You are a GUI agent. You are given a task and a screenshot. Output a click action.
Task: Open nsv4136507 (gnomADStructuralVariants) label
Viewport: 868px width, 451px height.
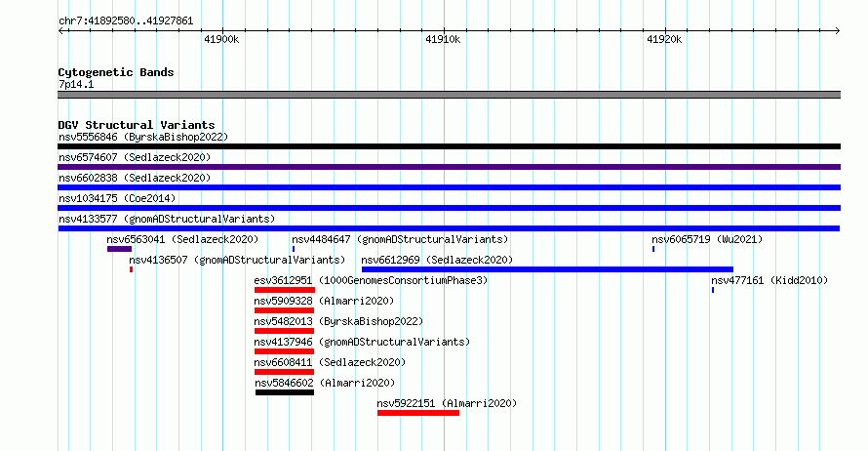point(237,260)
